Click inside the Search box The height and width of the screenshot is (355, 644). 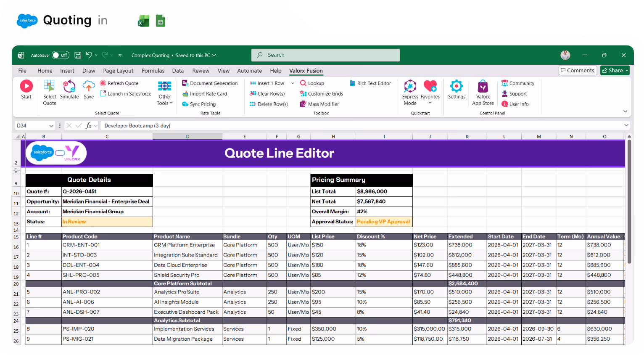pos(325,55)
